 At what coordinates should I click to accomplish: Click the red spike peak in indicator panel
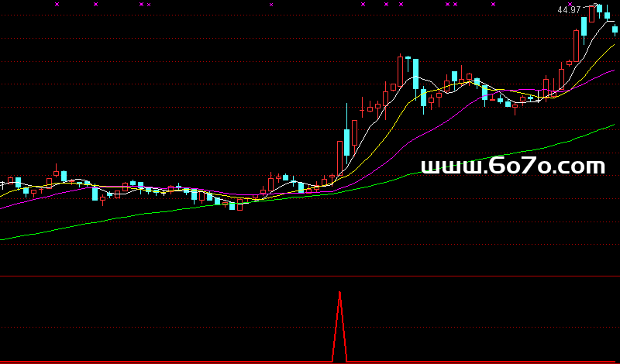(x=339, y=294)
